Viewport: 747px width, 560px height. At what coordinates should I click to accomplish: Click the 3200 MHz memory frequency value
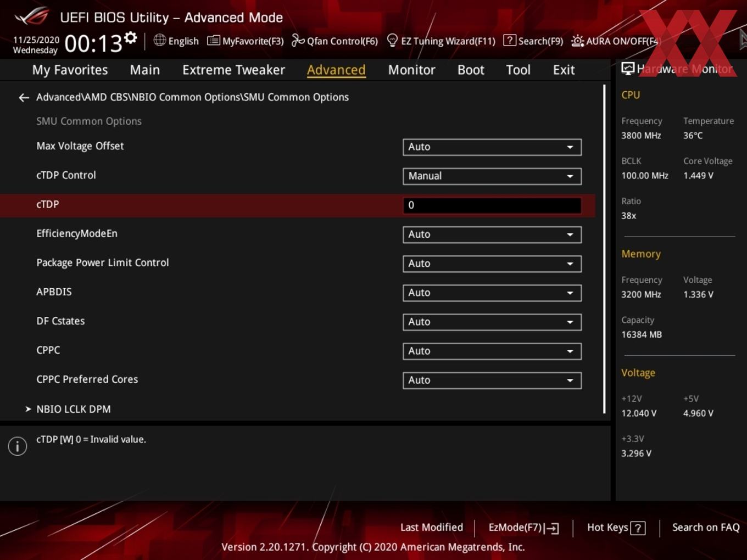coord(641,294)
